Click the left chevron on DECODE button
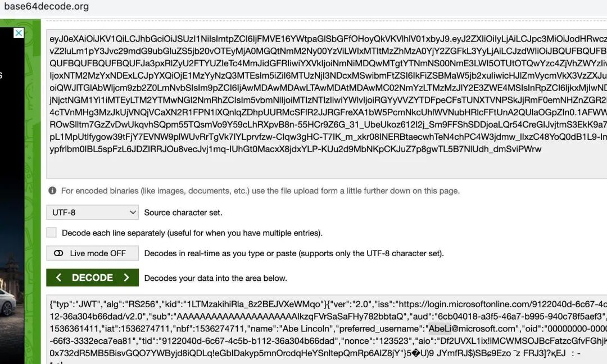 [x=59, y=277]
